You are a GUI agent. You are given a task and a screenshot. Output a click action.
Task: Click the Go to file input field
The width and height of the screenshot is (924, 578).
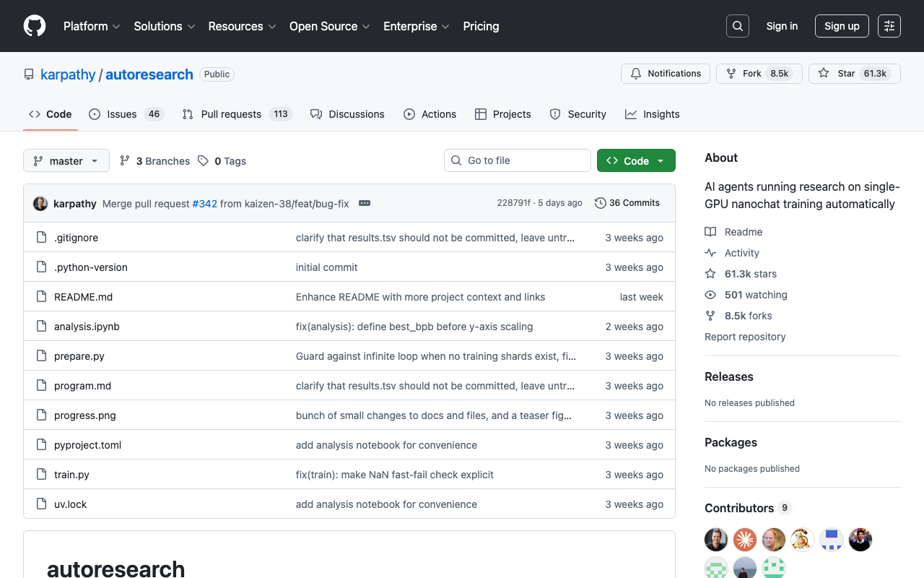[x=517, y=160]
